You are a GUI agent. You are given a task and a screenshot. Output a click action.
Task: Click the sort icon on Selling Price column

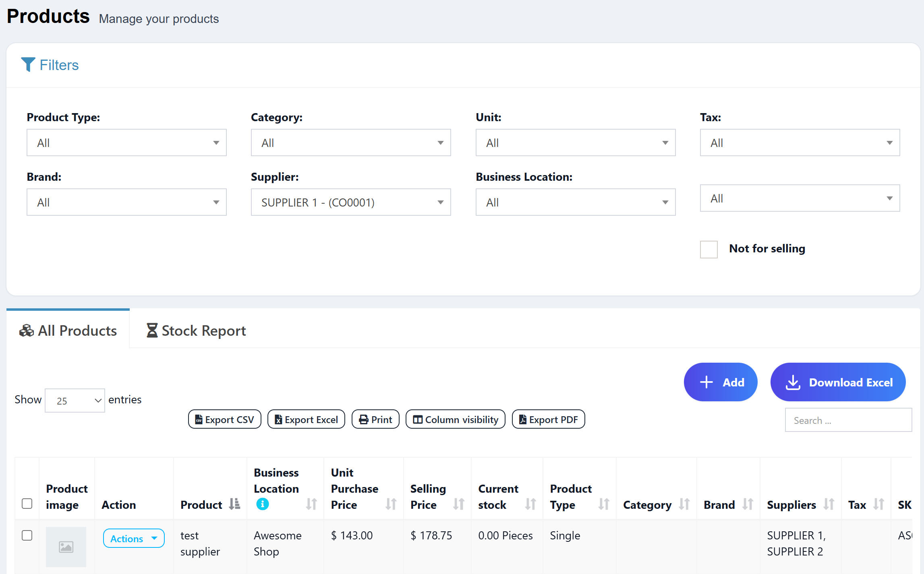(459, 504)
